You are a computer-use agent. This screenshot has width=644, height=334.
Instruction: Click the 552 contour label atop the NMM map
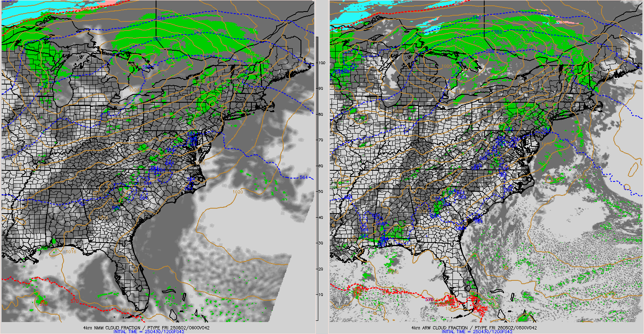tap(157, 39)
